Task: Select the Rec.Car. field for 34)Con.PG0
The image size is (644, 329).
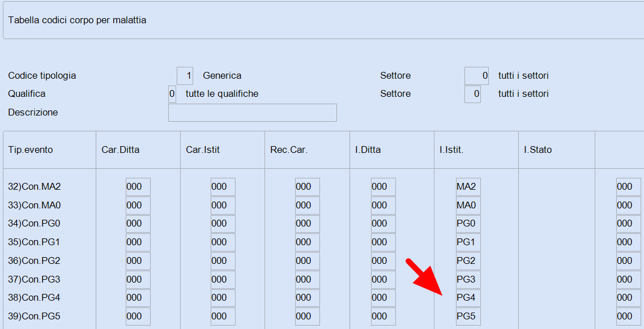Action: (x=307, y=224)
